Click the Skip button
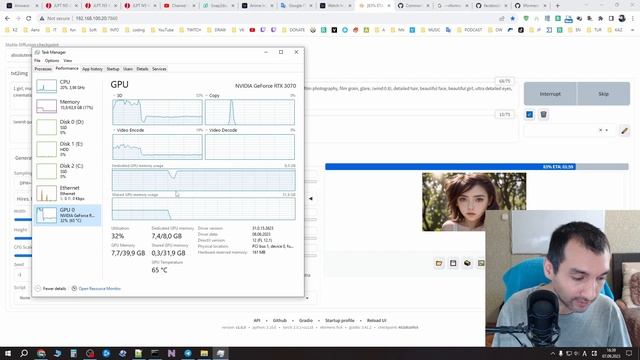This screenshot has height=360, width=640. point(603,94)
